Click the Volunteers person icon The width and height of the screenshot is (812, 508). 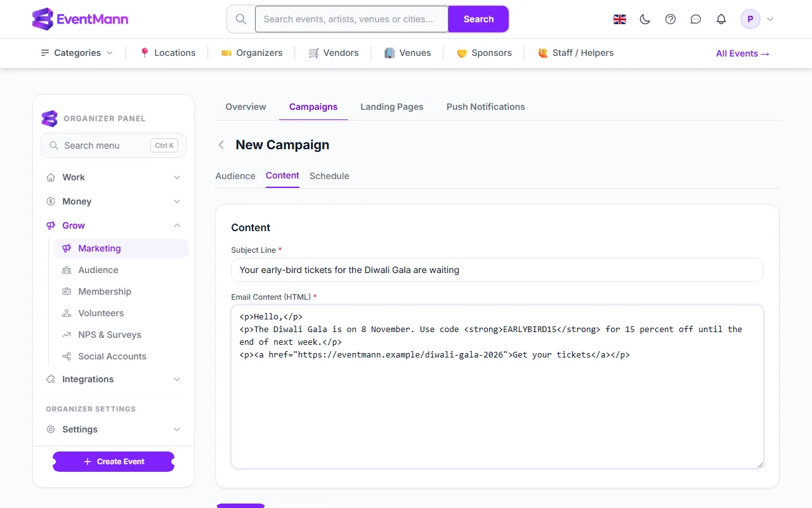(67, 313)
